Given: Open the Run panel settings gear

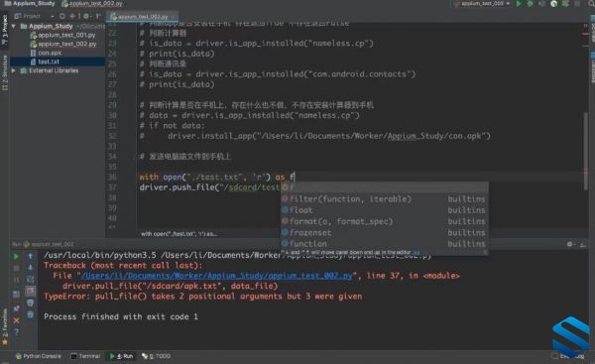Looking at the screenshot, I should (x=569, y=244).
